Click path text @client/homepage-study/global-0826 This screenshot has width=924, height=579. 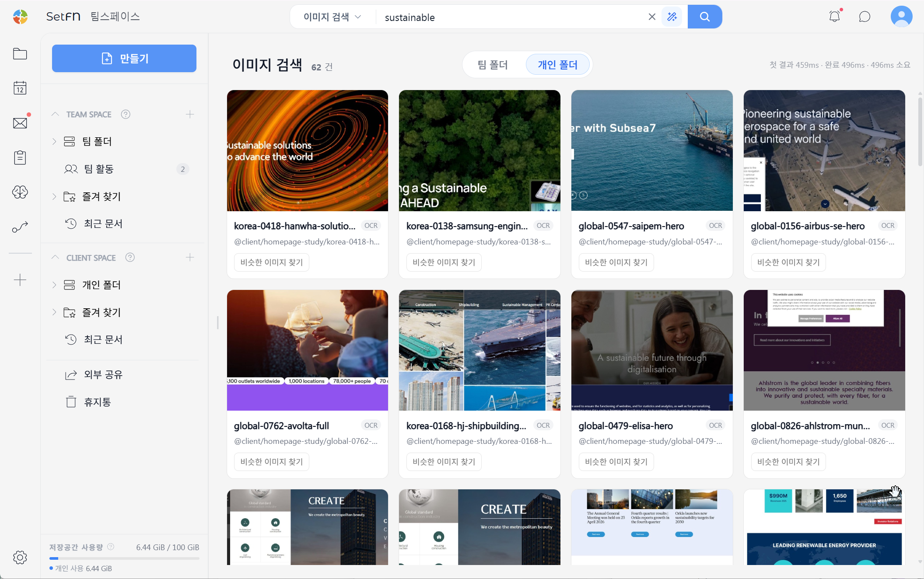coord(823,441)
